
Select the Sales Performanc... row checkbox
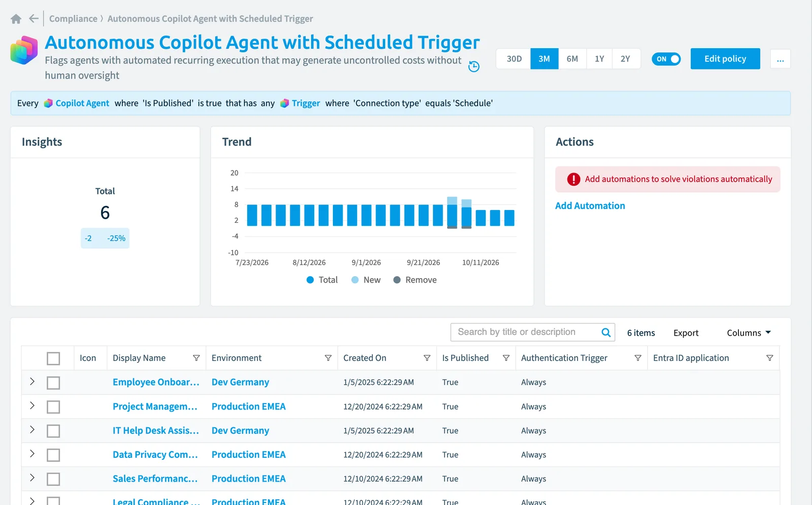click(53, 479)
